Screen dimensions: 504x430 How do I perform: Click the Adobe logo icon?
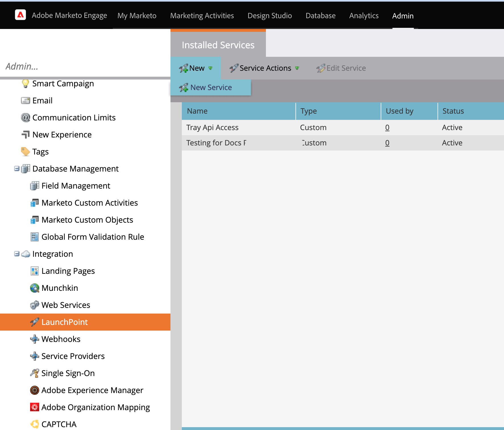click(x=20, y=15)
